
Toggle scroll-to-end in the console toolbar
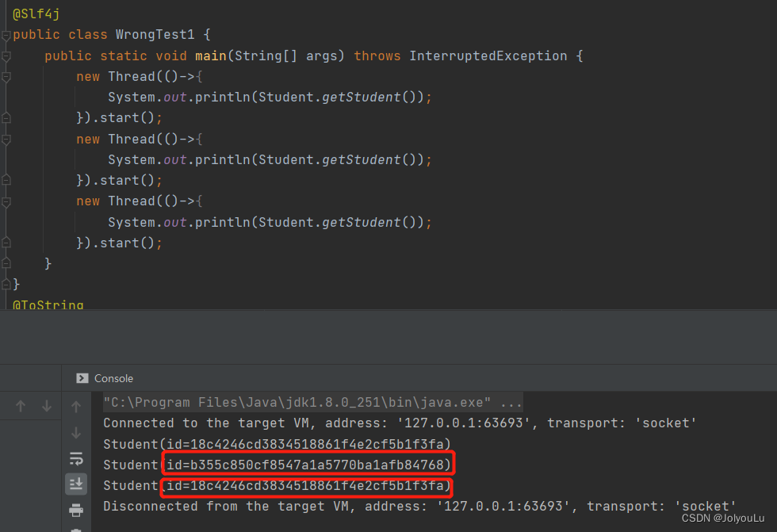coord(76,484)
